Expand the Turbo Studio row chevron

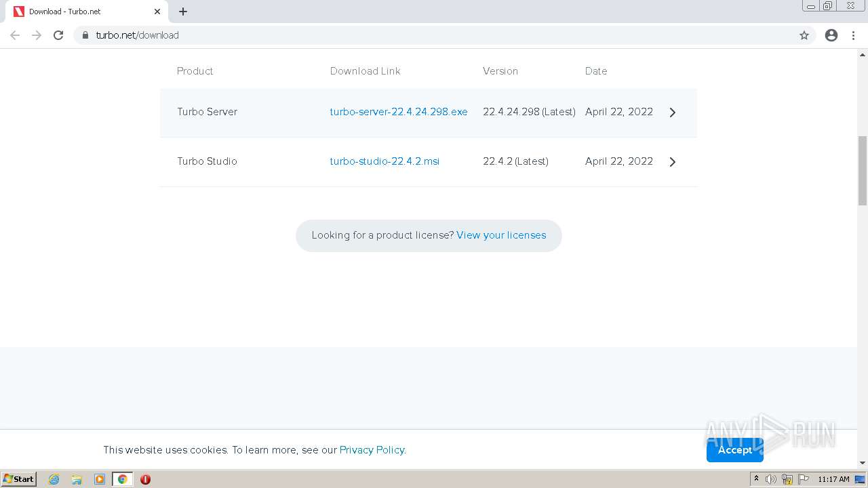[673, 162]
